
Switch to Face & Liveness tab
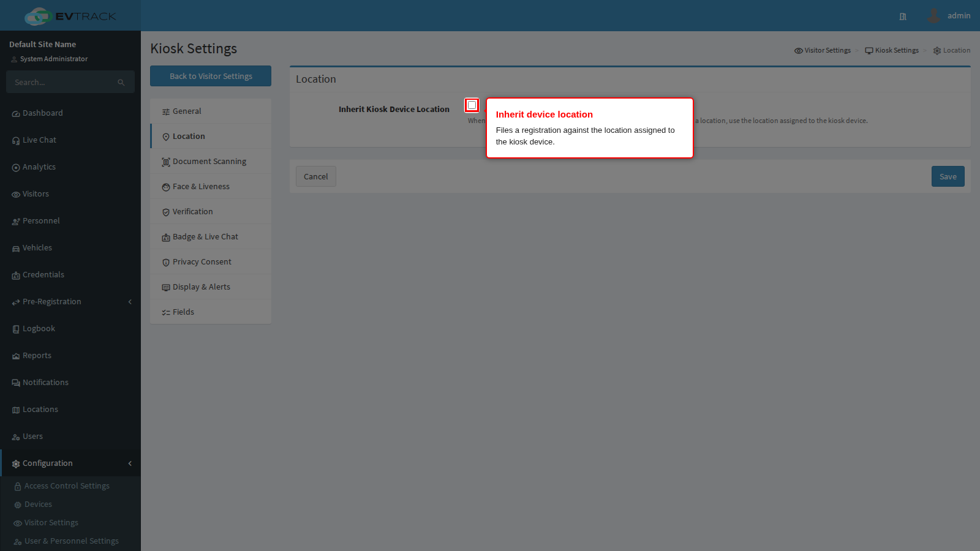[x=211, y=187]
